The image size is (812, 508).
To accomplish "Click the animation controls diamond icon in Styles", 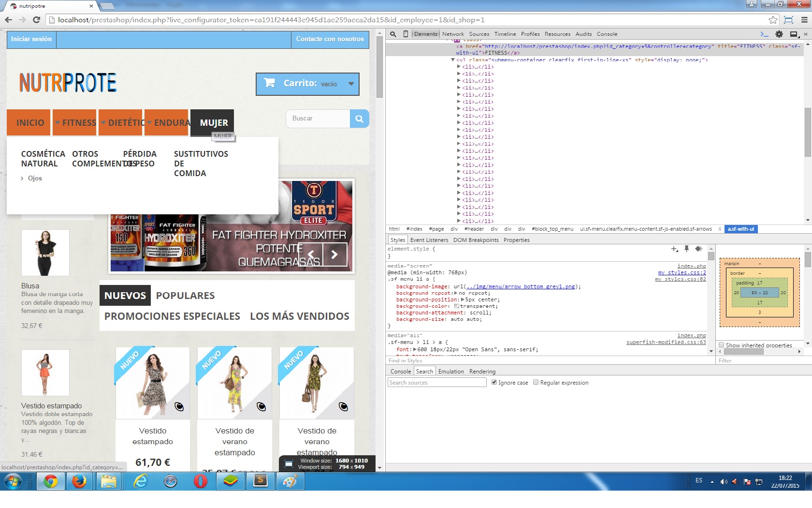I will pyautogui.click(x=698, y=249).
